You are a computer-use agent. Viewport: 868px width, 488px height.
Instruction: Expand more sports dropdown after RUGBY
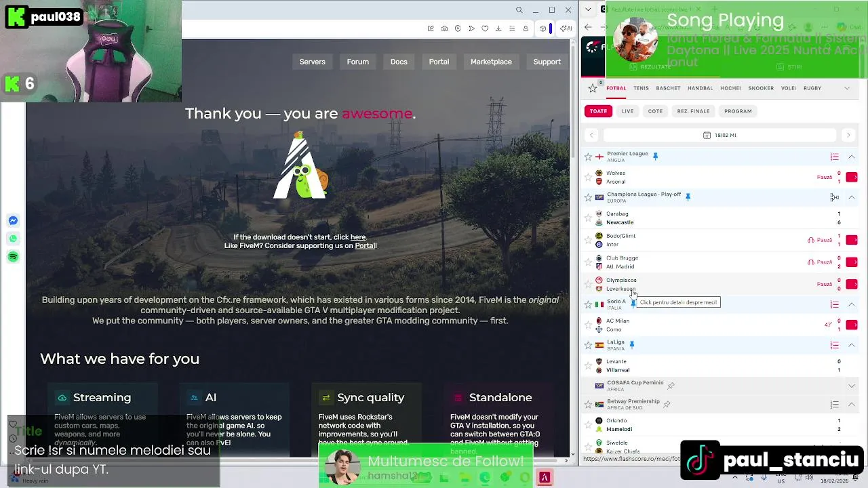[x=846, y=88]
